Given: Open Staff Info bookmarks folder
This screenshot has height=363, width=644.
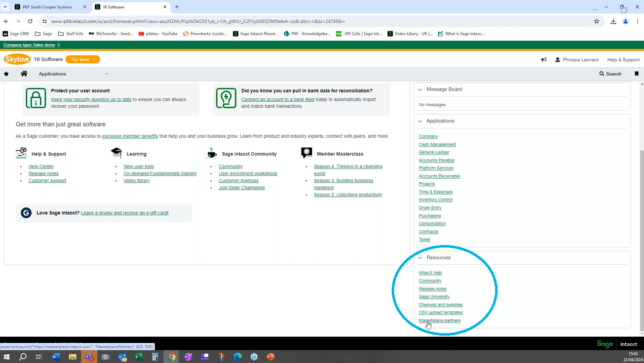Looking at the screenshot, I should pyautogui.click(x=70, y=34).
